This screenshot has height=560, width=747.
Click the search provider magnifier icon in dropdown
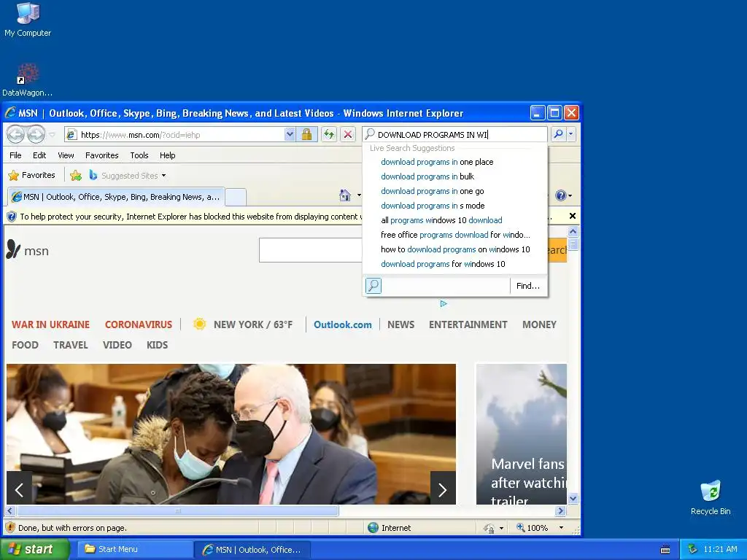[x=373, y=286]
